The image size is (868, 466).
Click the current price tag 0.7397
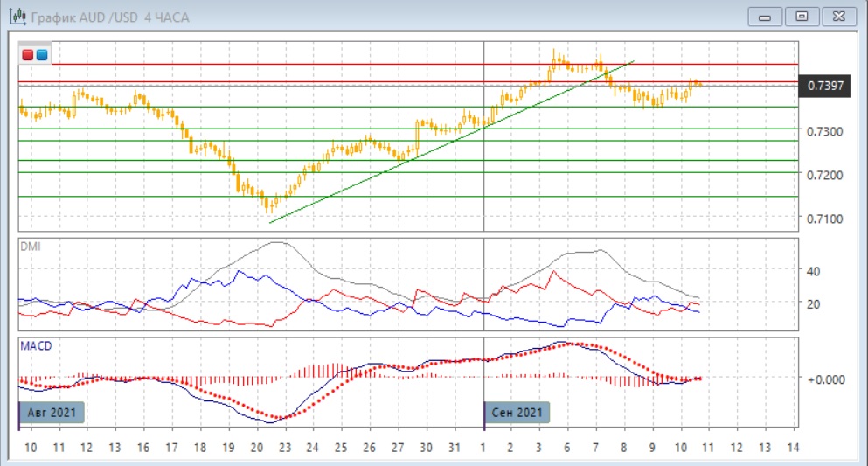(826, 86)
